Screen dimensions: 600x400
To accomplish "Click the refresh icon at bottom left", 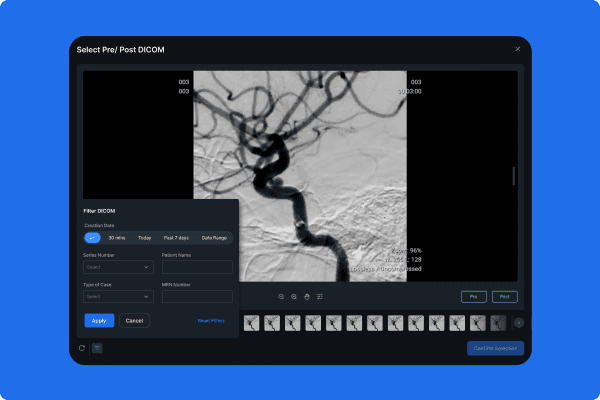I will pyautogui.click(x=82, y=348).
